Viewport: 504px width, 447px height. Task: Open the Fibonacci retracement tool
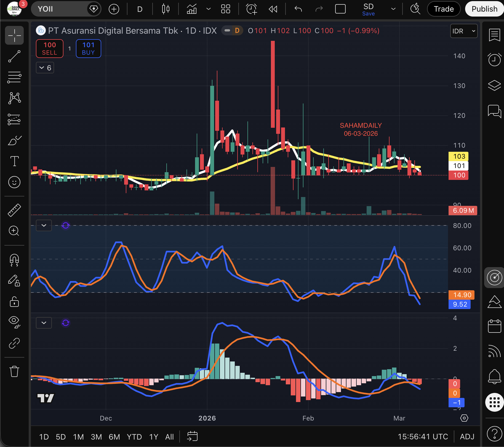[14, 77]
